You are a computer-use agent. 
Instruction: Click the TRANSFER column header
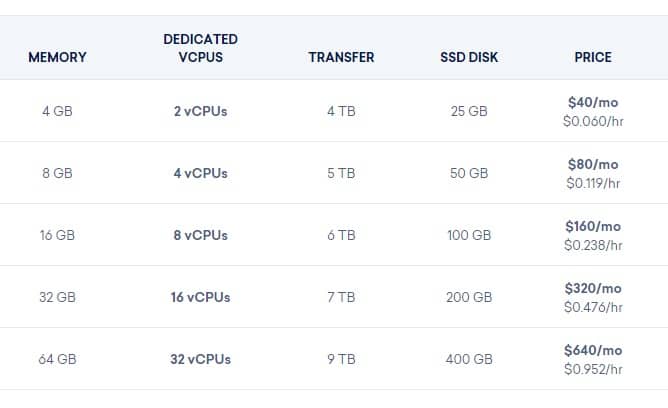tap(341, 57)
